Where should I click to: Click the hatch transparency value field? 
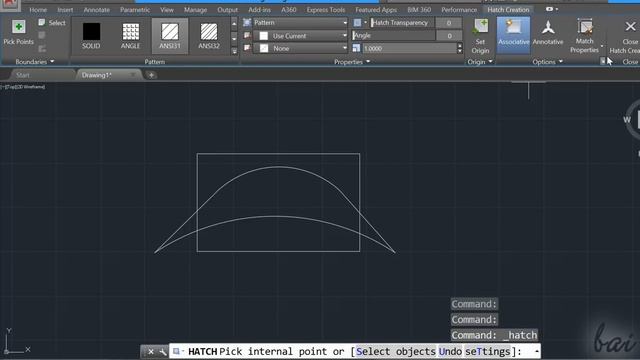[449, 23]
